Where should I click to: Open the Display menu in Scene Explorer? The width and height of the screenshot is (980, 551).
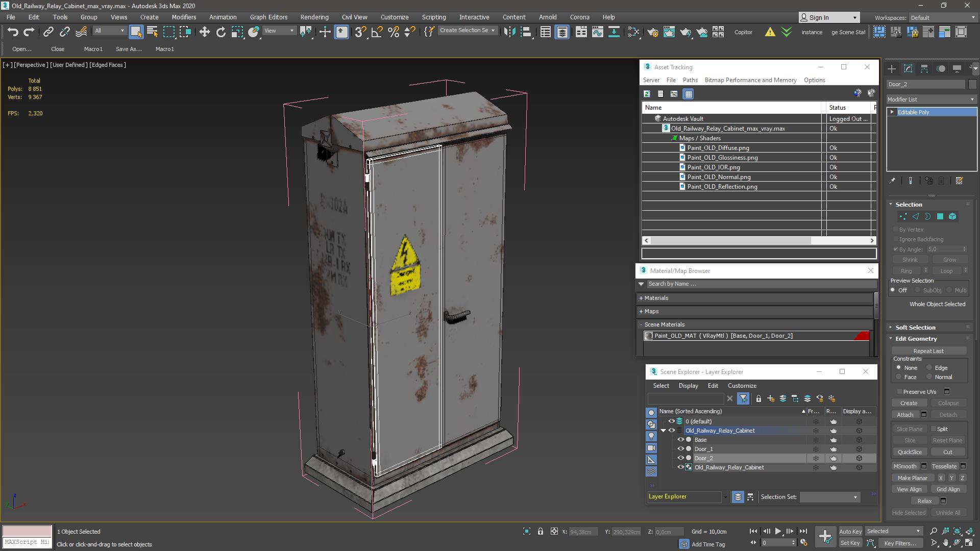click(x=688, y=386)
